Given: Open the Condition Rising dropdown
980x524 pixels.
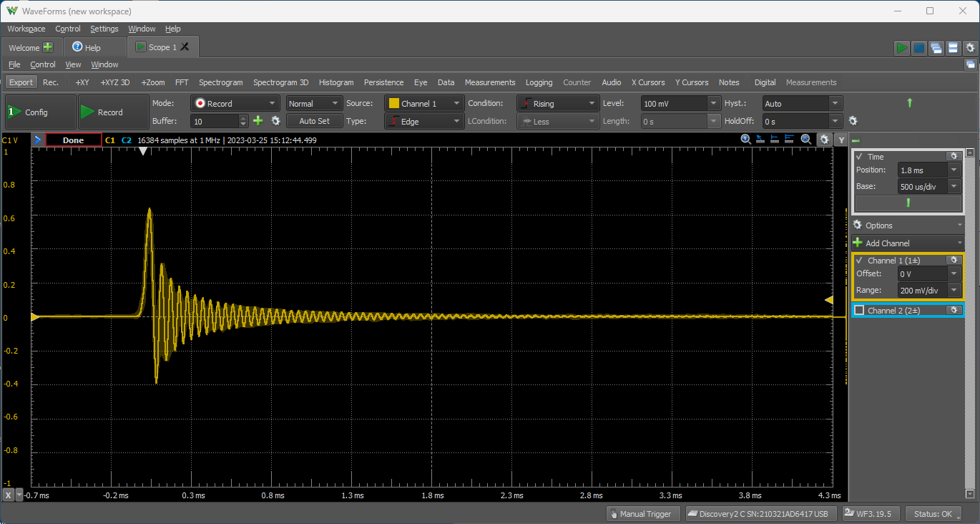Looking at the screenshot, I should tap(557, 103).
